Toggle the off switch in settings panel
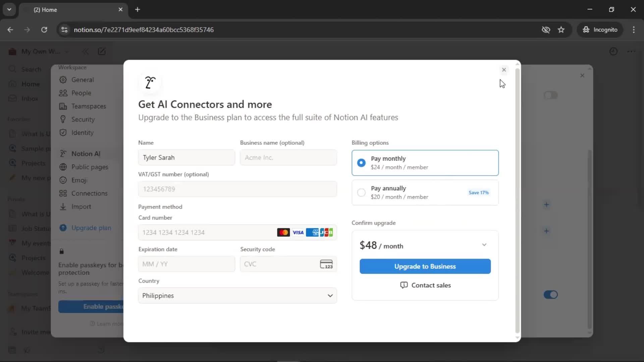The height and width of the screenshot is (362, 644). click(x=550, y=95)
